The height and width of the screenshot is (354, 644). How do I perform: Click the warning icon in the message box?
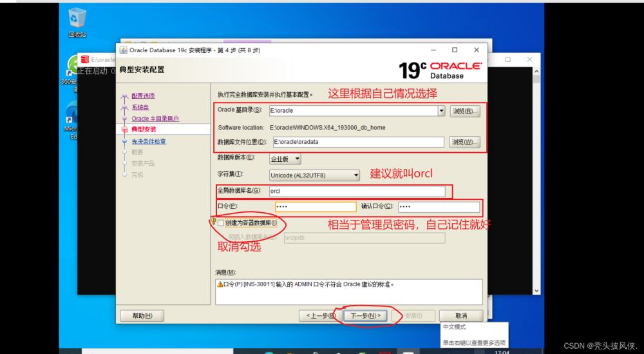click(x=220, y=284)
